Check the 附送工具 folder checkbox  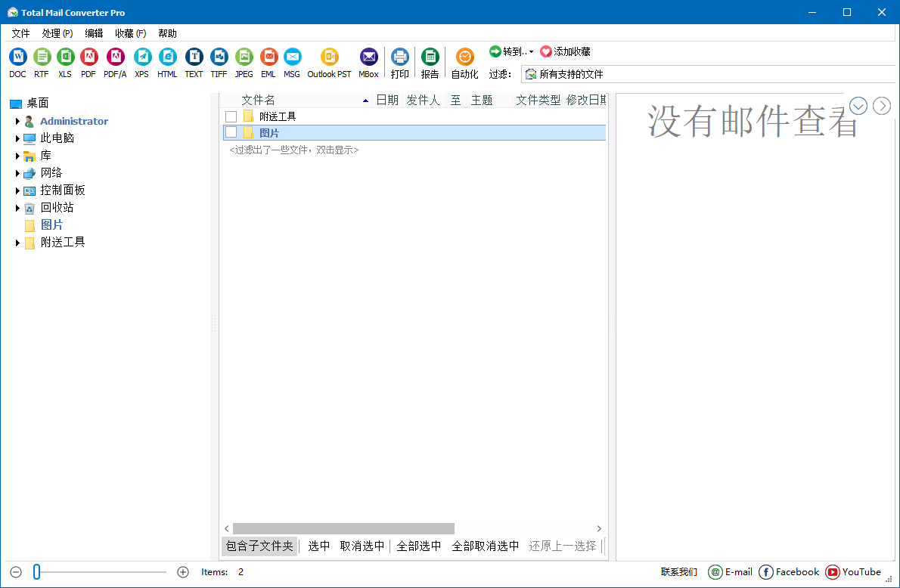[x=231, y=116]
